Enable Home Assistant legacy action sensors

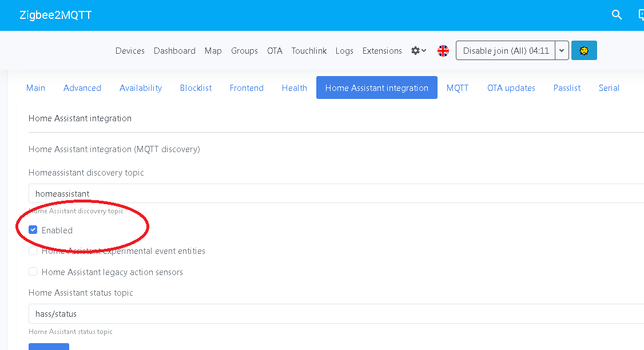(x=33, y=272)
